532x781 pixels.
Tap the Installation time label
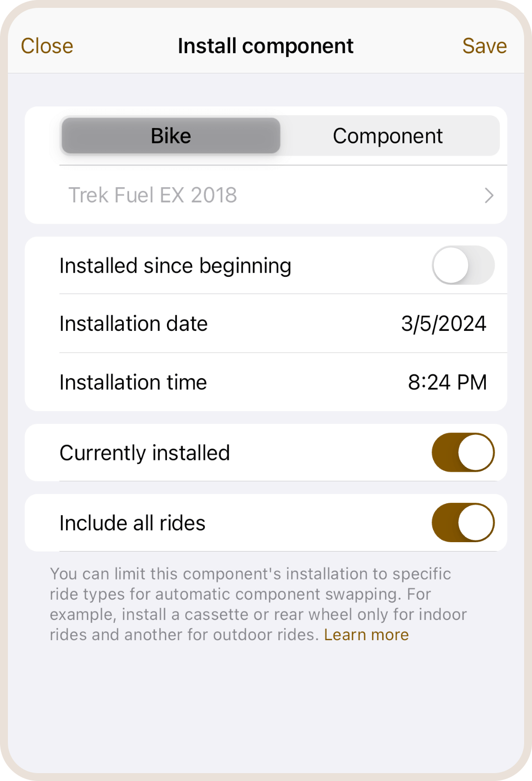coord(133,382)
